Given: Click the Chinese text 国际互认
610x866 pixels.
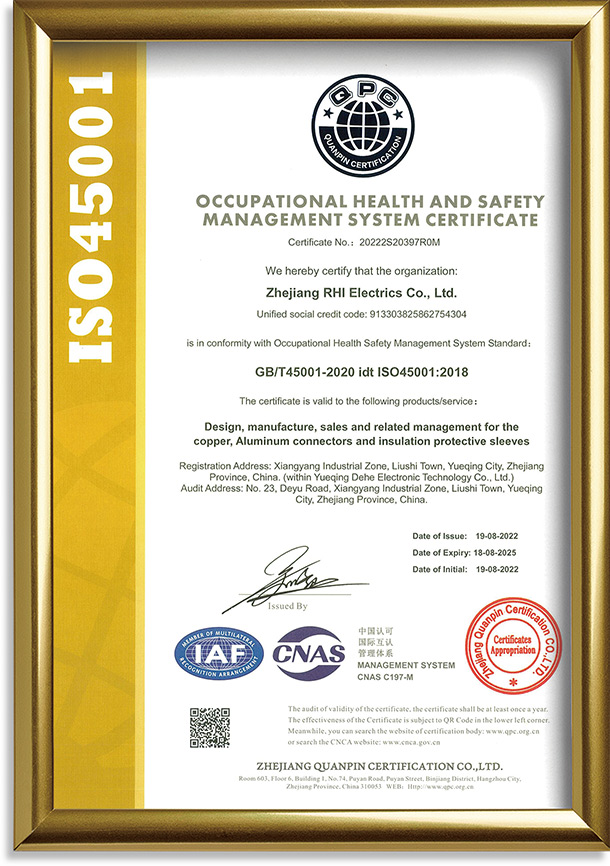Looking at the screenshot, I should click(375, 642).
